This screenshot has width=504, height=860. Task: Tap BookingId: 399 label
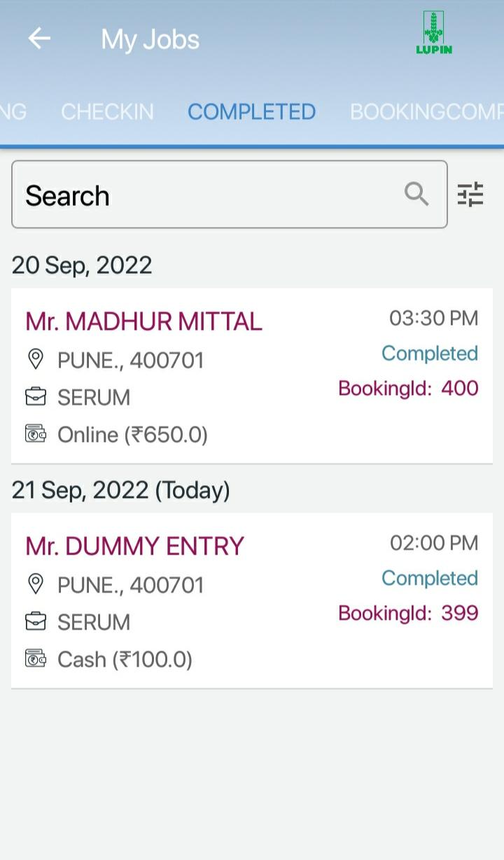pyautogui.click(x=408, y=613)
